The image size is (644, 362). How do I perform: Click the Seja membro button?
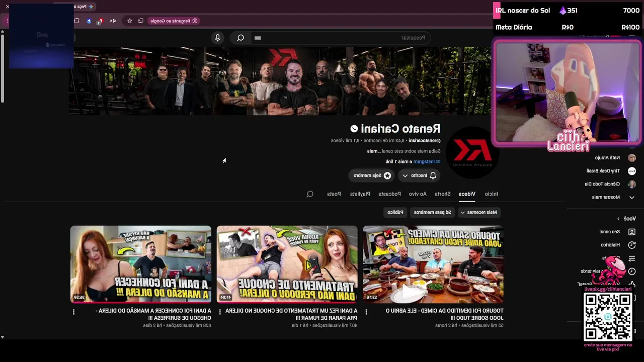[372, 175]
